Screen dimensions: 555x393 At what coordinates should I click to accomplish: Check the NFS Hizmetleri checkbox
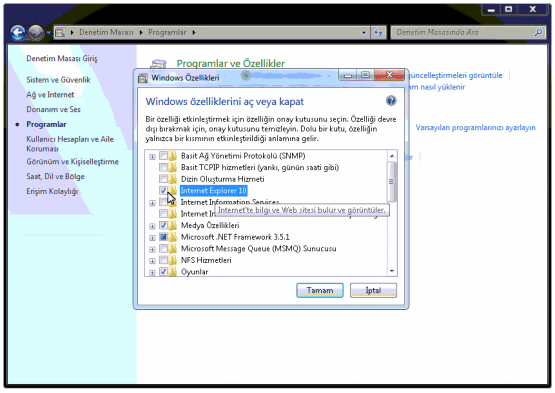click(x=163, y=260)
